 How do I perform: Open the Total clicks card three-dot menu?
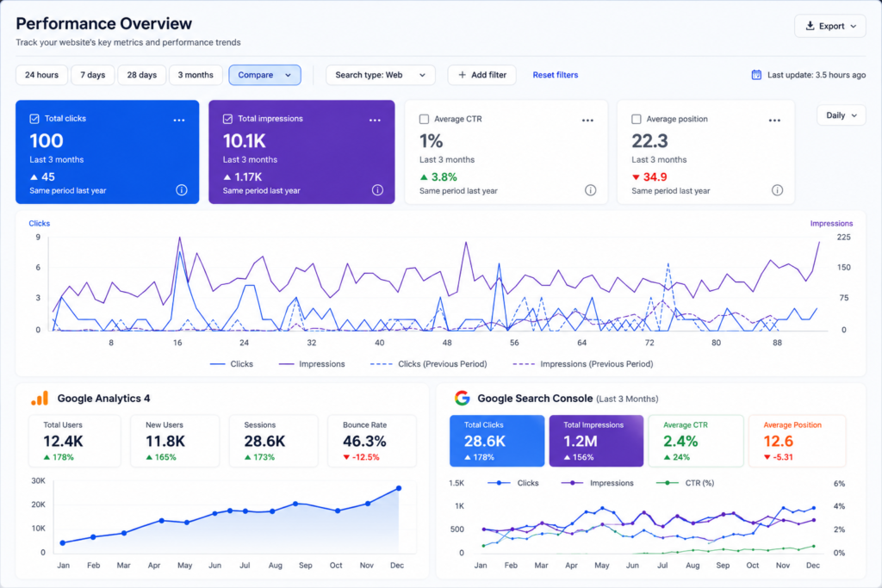(x=179, y=121)
